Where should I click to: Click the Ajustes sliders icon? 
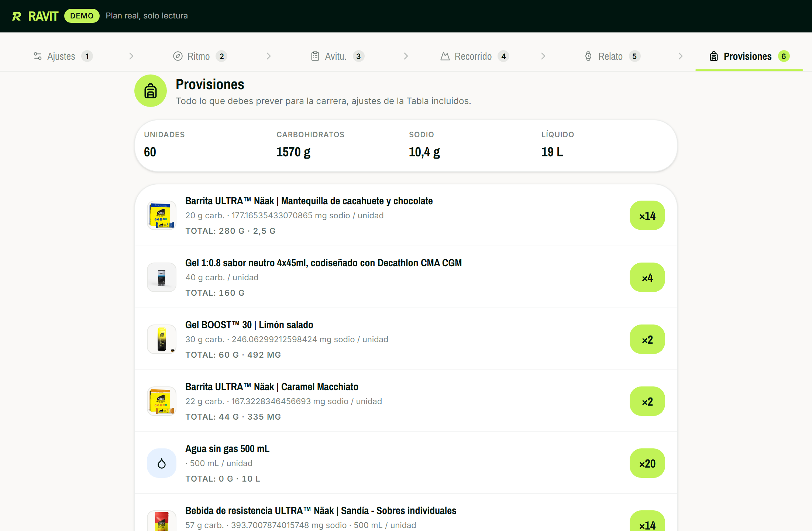[x=38, y=56]
